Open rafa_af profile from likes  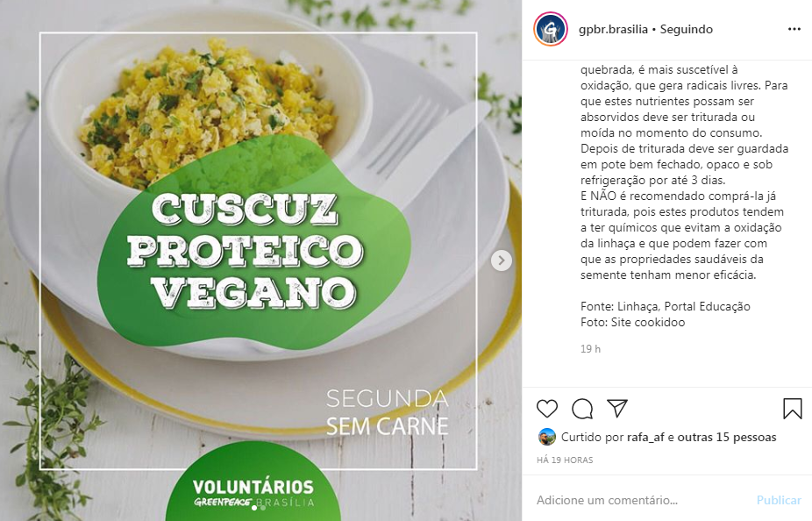[x=645, y=437]
